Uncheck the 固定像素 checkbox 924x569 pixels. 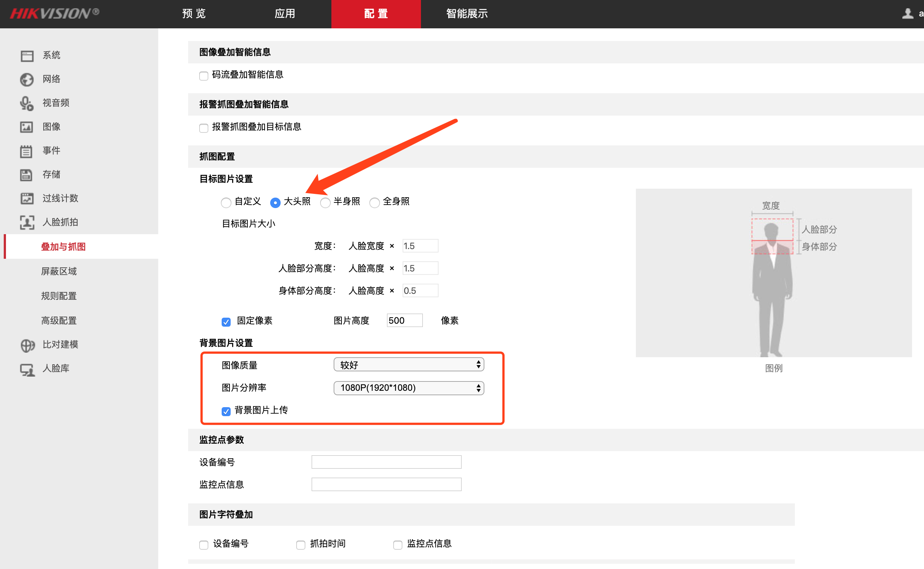pyautogui.click(x=226, y=321)
